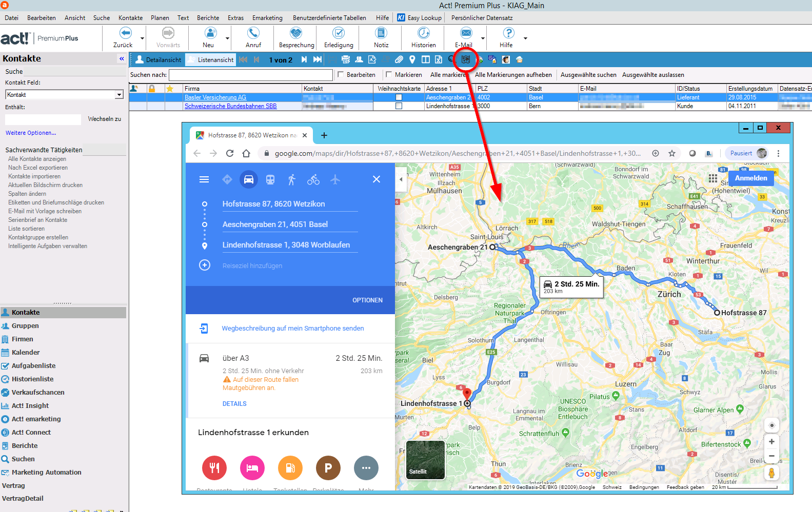Open the Notiz note icon
Viewport: 812px width, 512px height.
point(381,33)
